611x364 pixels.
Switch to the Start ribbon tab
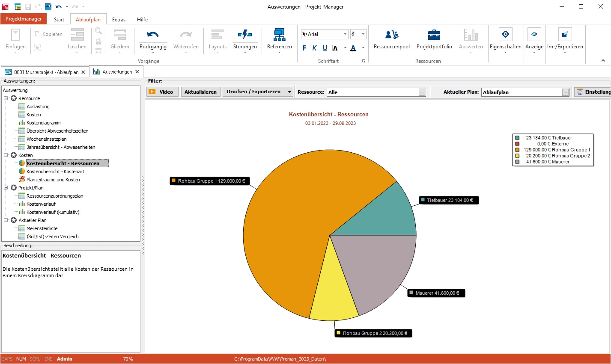click(59, 20)
